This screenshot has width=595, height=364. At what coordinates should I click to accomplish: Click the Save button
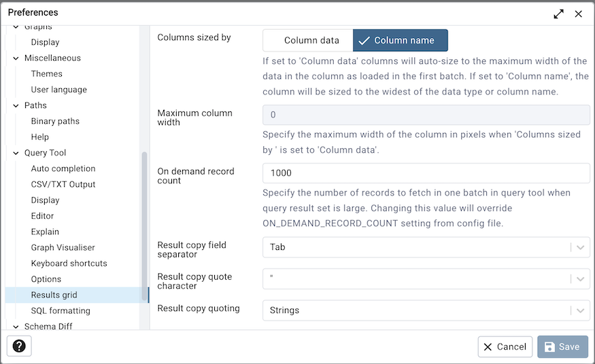pyautogui.click(x=562, y=346)
